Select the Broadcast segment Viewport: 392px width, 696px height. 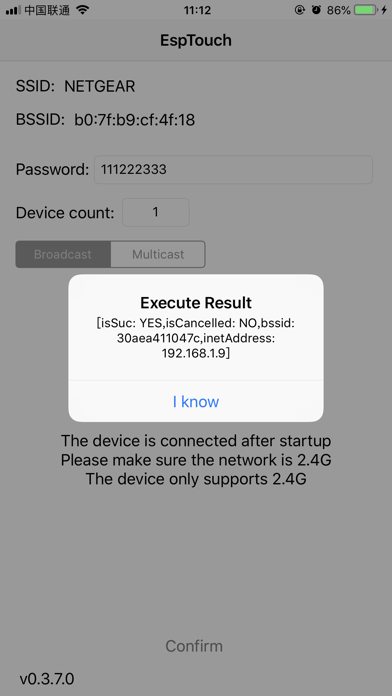click(x=63, y=254)
